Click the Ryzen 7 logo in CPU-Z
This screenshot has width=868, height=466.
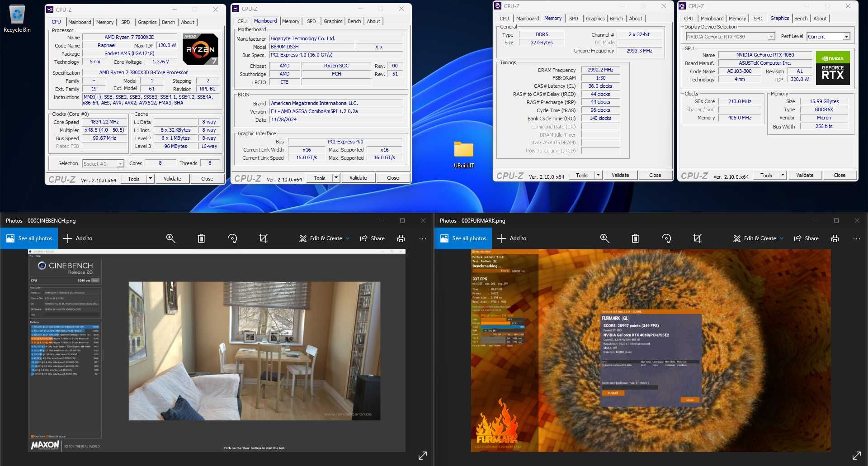coord(200,48)
